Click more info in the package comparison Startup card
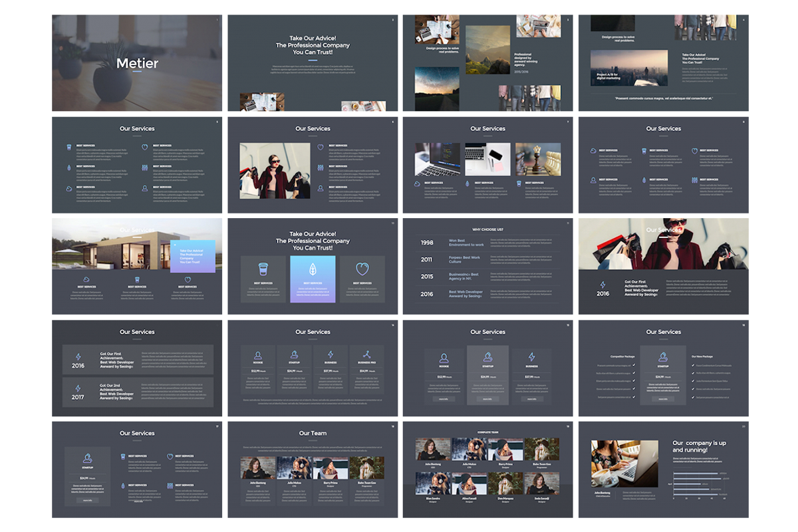Image resolution: width=798 pixels, height=532 pixels. pyautogui.click(x=663, y=398)
